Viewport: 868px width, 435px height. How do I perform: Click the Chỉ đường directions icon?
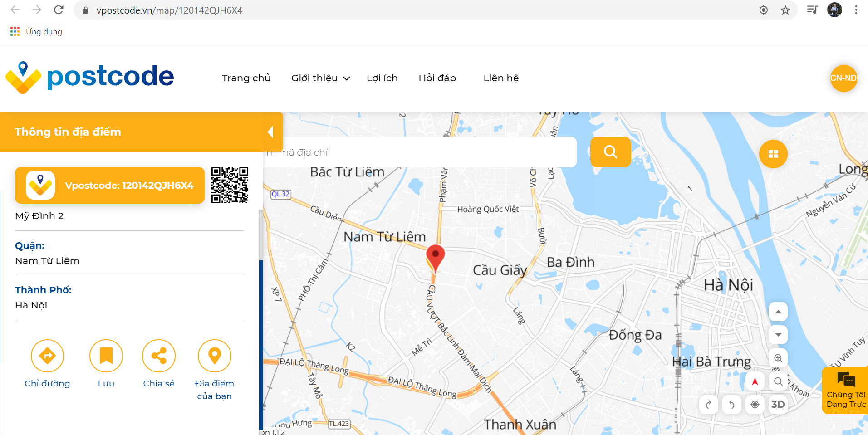pyautogui.click(x=47, y=356)
